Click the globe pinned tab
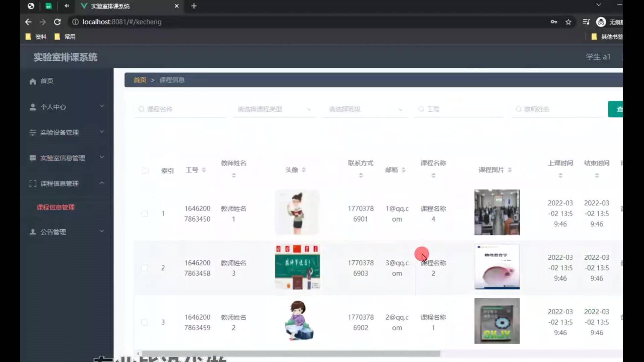The height and width of the screenshot is (362, 644). pos(31,6)
